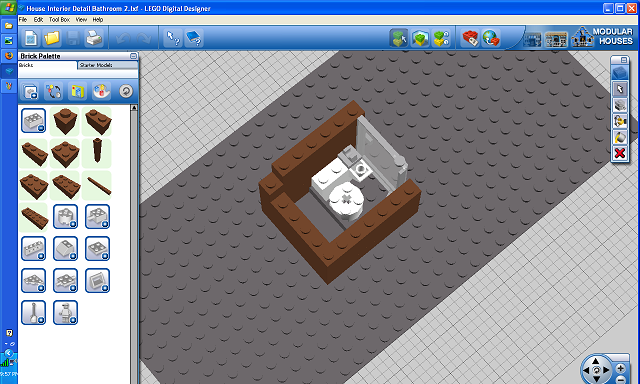Pick the brown 1x4 brick

coord(33,217)
